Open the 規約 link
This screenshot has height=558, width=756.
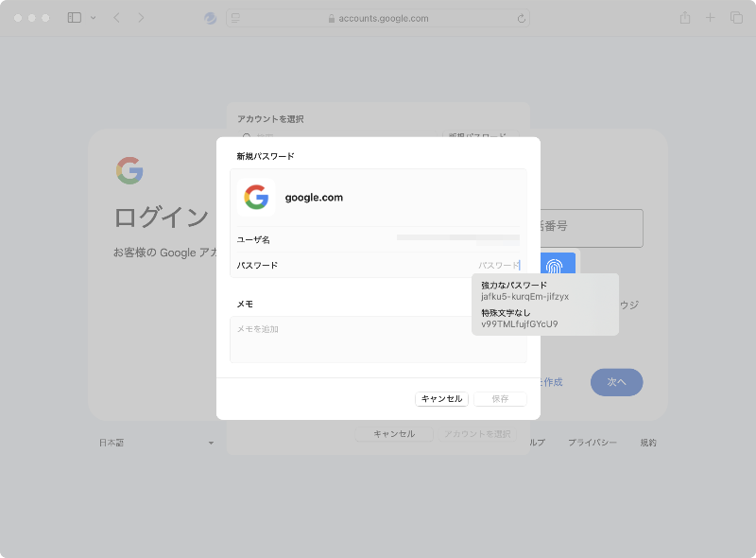[648, 443]
